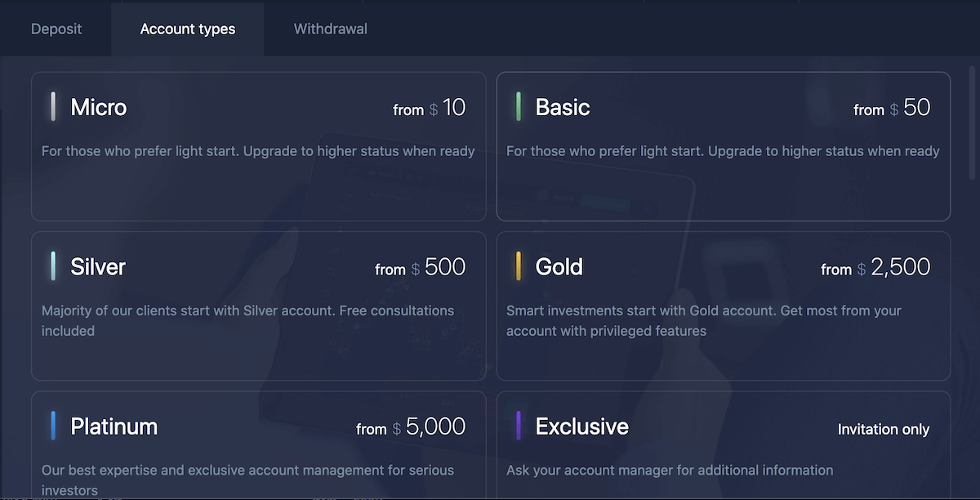Screen dimensions: 980x500
Task: Switch to the Deposit tab
Action: coord(56,29)
